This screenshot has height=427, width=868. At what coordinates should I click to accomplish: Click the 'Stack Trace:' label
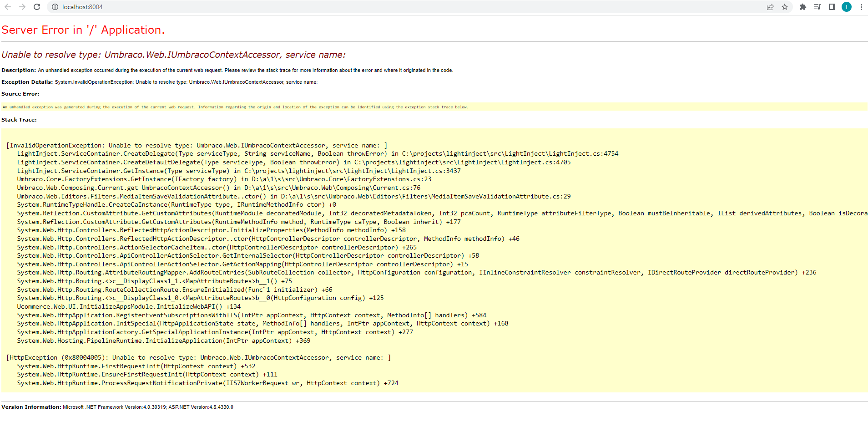[x=19, y=120]
